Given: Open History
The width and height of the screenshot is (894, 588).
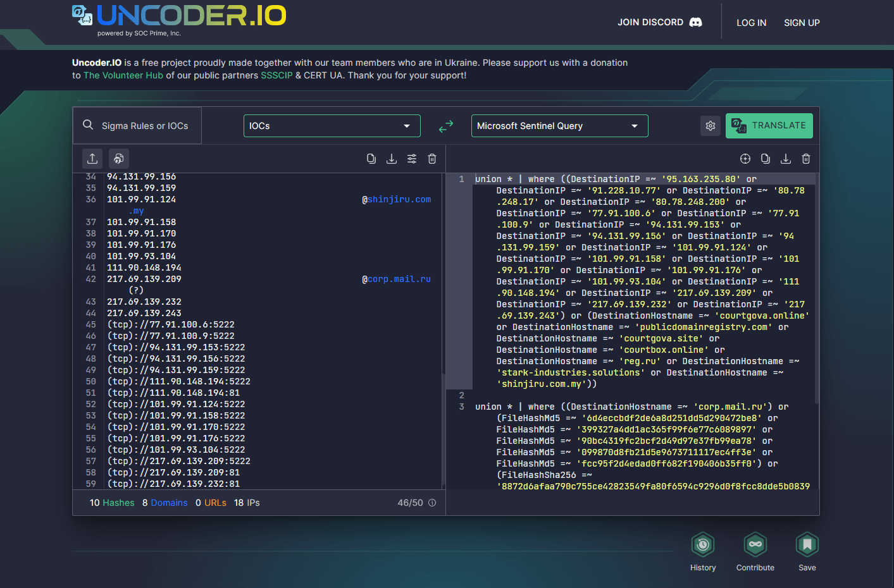Looking at the screenshot, I should 703,552.
